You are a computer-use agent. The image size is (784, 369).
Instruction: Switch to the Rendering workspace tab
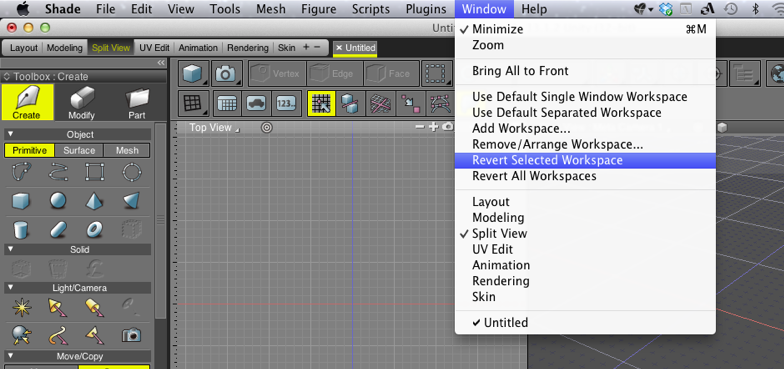click(x=248, y=48)
